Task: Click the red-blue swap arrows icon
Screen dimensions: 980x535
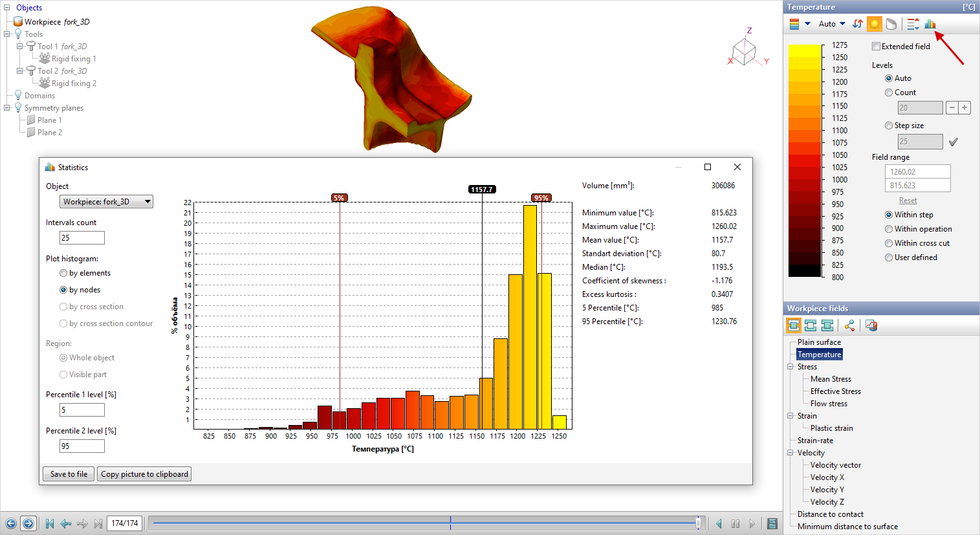Action: click(858, 24)
